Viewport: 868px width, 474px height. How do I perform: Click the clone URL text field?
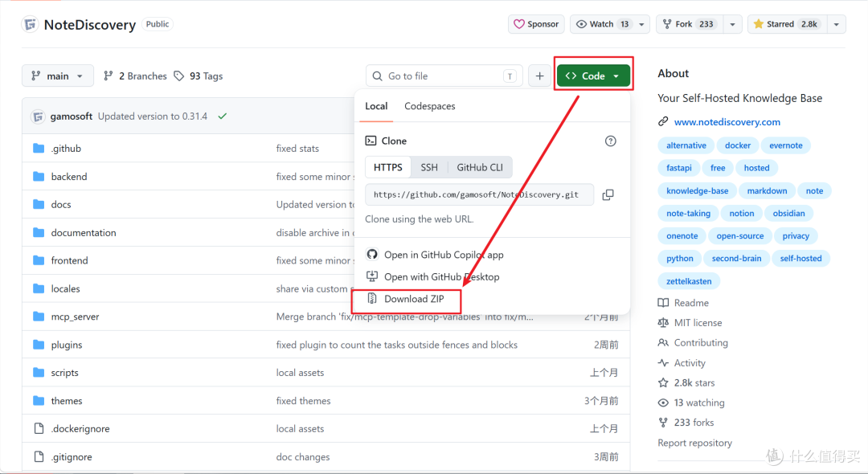tap(479, 194)
